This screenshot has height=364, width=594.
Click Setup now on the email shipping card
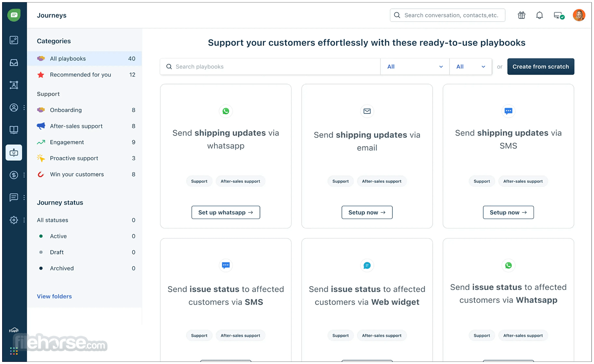367,213
